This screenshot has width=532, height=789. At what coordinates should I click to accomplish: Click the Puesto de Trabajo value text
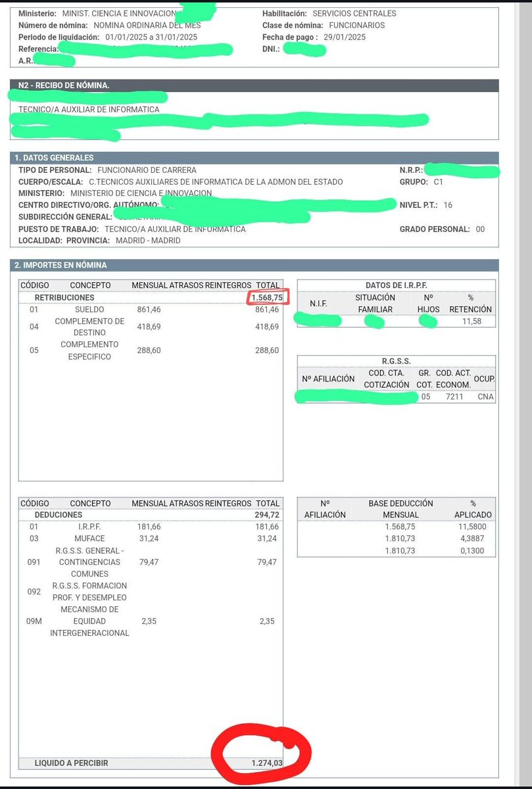click(x=175, y=229)
